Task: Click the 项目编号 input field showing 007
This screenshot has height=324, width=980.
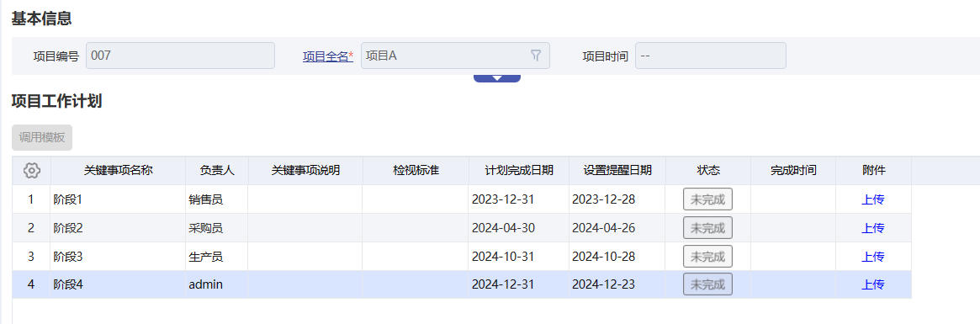Action: click(180, 56)
